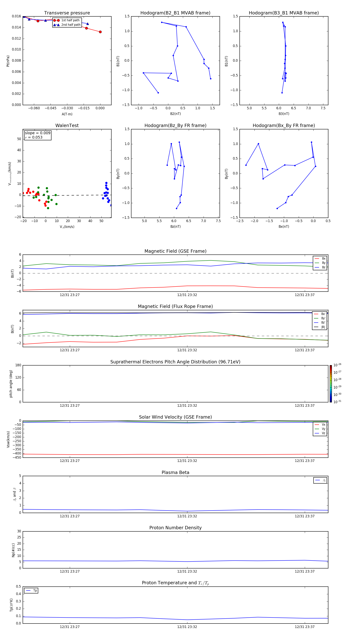Click "12/31 23:27" tick under GSE Magnetic Field plot

(x=70, y=295)
